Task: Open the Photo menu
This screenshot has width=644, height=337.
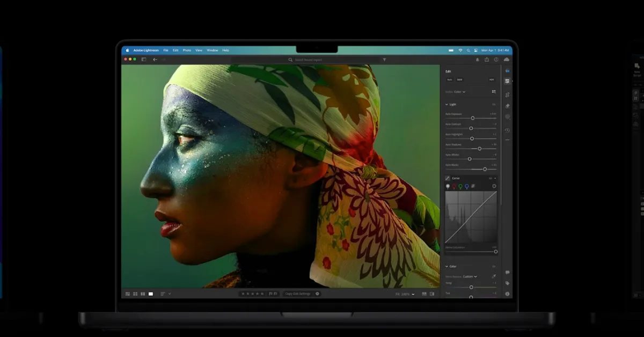Action: click(x=187, y=50)
